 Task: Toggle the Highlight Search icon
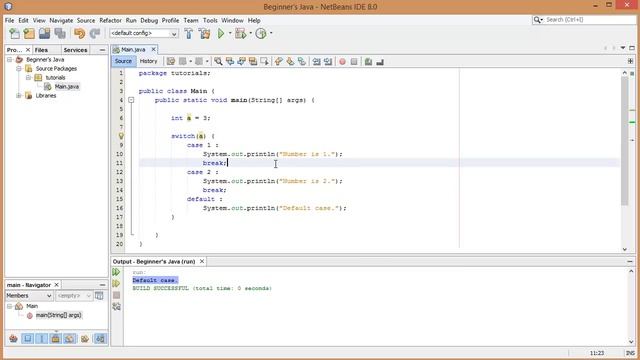253,62
